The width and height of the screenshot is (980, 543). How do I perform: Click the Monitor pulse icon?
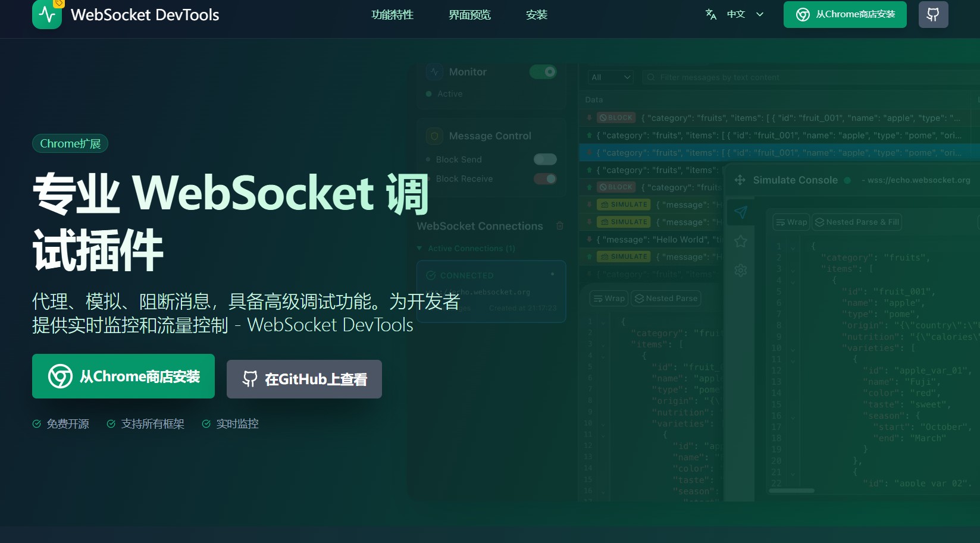coord(434,72)
